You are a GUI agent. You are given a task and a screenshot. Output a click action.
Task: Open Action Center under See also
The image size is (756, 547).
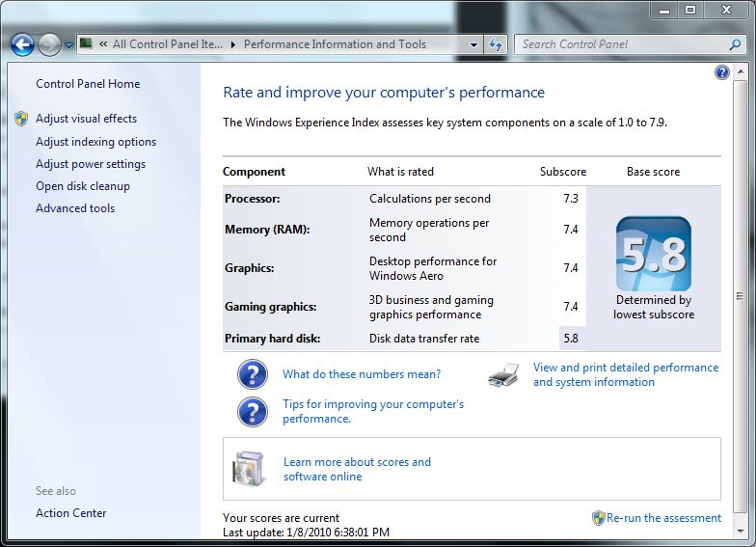71,513
